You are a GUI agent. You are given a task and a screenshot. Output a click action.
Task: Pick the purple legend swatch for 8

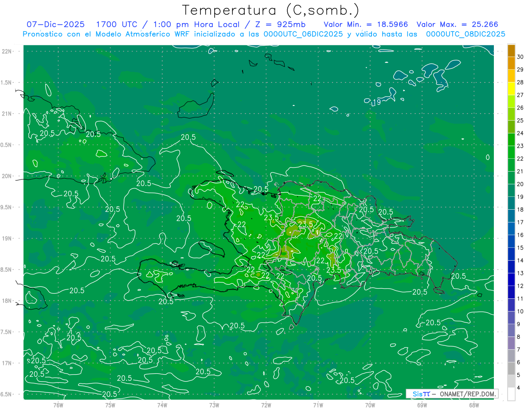[x=511, y=331]
